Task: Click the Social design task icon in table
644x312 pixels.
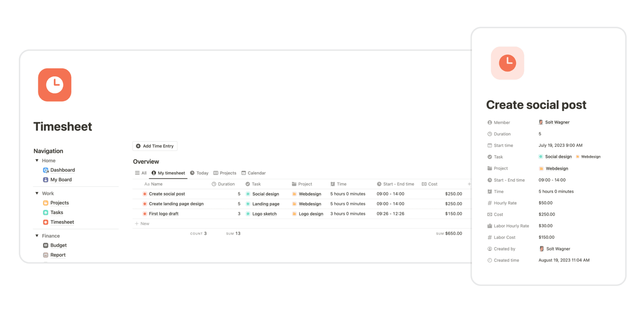Action: tap(248, 194)
